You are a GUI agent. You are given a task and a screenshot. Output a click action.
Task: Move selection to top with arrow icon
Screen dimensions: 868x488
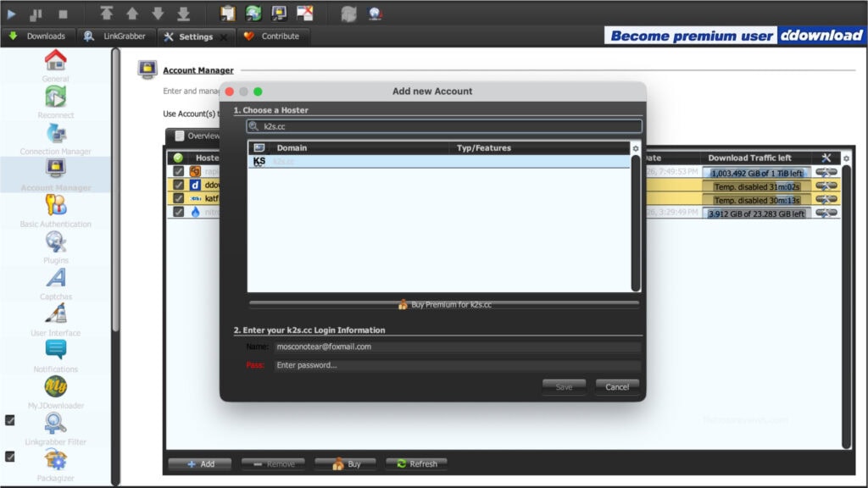(x=106, y=14)
